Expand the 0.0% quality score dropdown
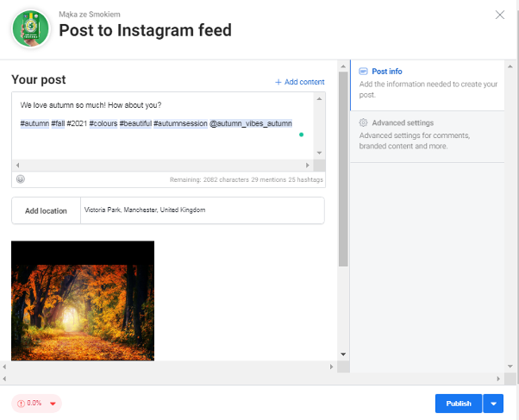 53,404
